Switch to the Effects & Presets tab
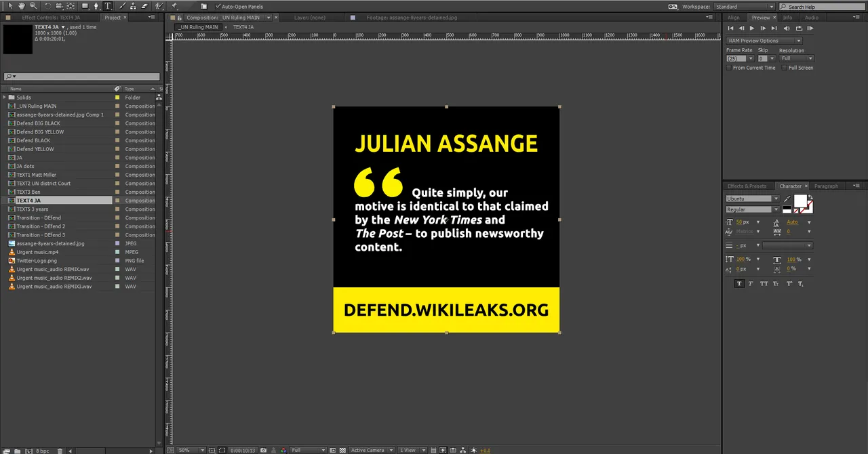Screen dimensions: 868x454 747,186
